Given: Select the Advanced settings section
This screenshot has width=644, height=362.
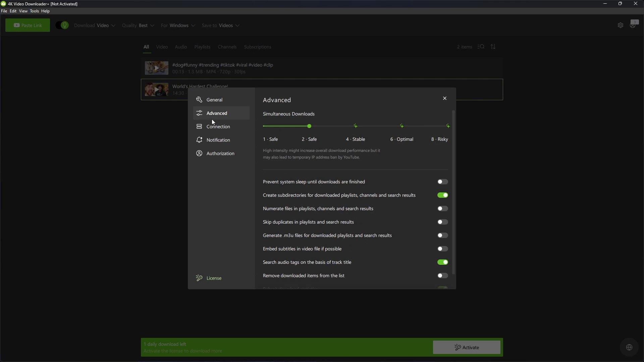Looking at the screenshot, I should 221,113.
